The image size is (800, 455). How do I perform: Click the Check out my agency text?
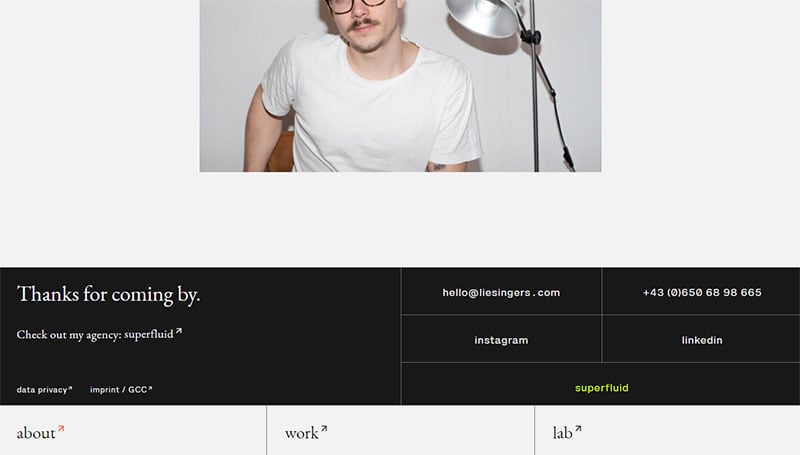pyautogui.click(x=69, y=335)
